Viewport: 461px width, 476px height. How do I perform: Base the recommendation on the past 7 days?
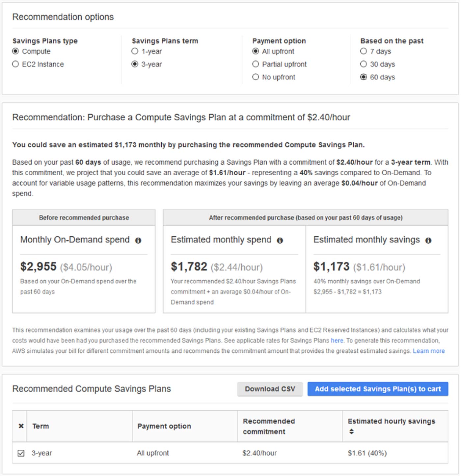(x=364, y=51)
